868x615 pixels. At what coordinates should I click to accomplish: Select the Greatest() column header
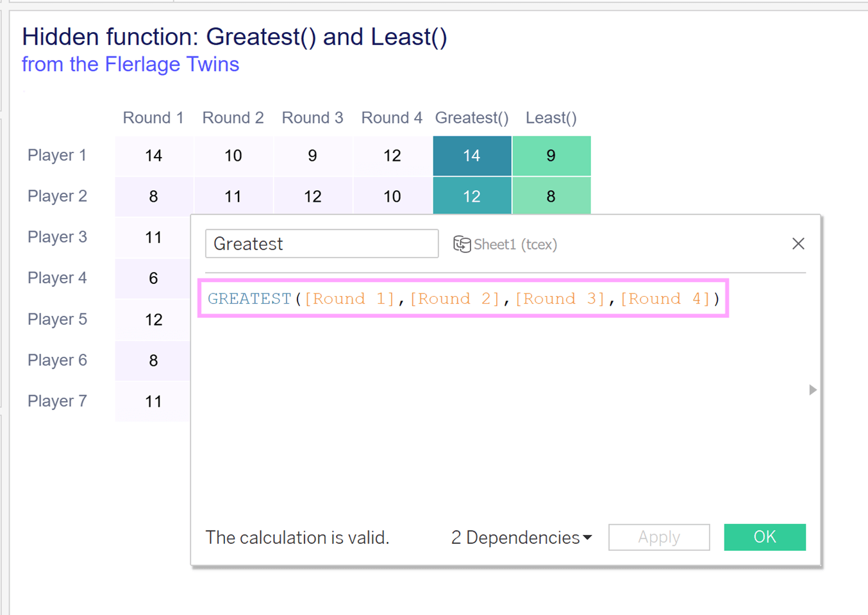472,118
